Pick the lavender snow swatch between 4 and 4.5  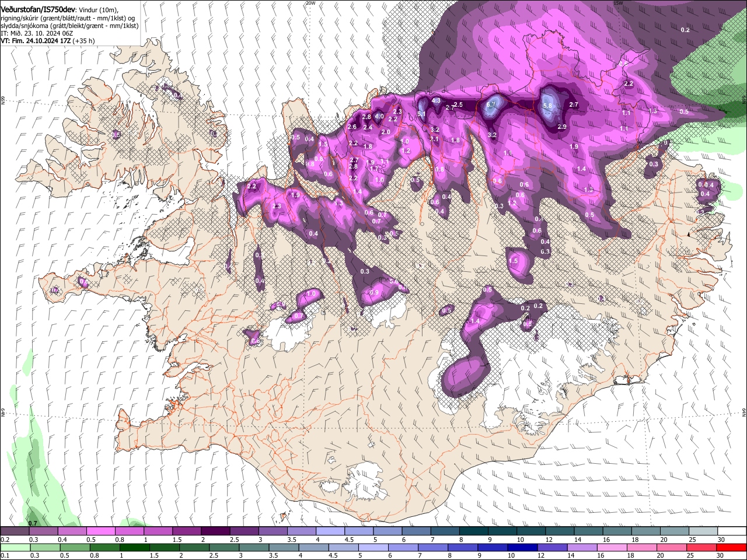[x=329, y=531]
